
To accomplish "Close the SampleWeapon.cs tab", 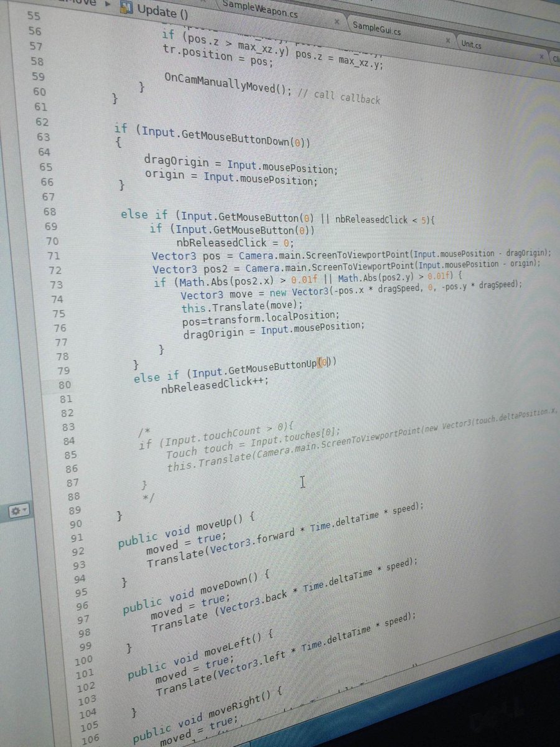I will click(337, 21).
